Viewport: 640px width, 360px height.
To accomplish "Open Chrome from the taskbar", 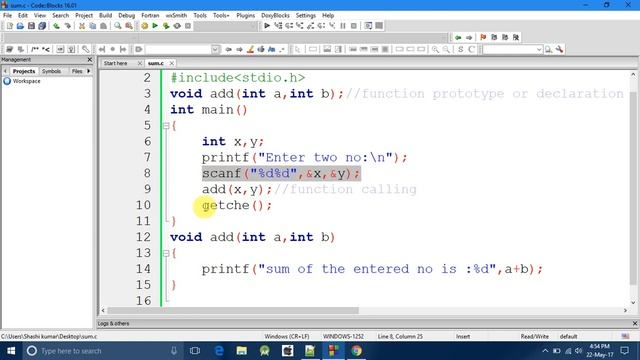I will (x=356, y=351).
